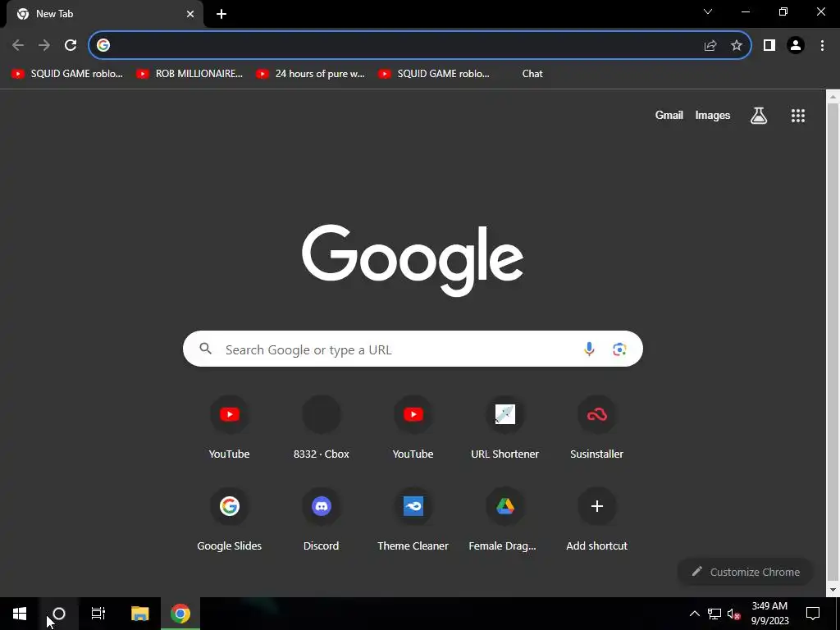Expand the tab search chevron
The image size is (840, 630).
tap(708, 11)
